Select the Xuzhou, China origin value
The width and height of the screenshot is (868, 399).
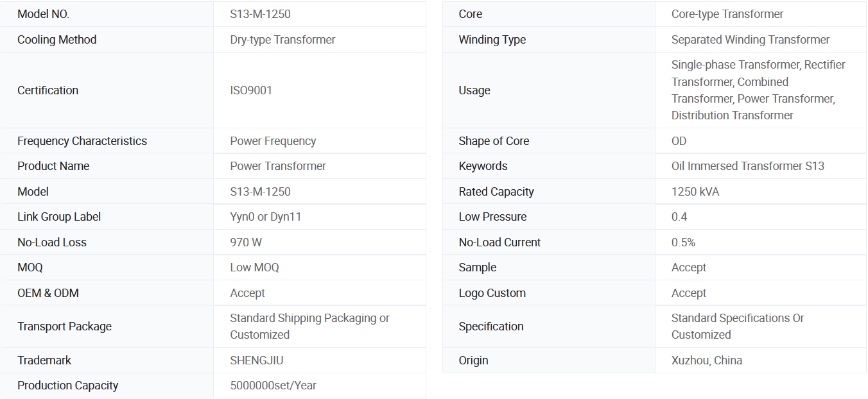[x=706, y=361]
